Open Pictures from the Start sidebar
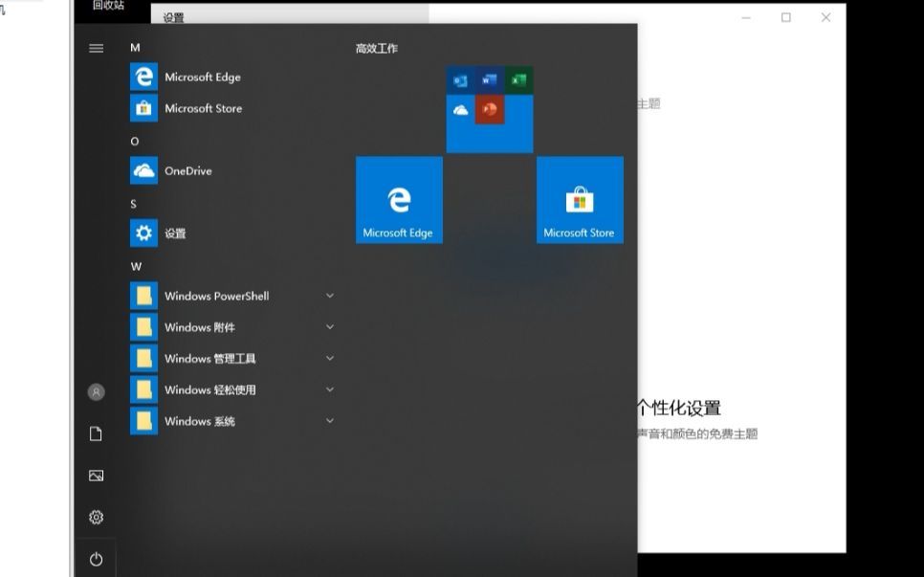Viewport: 924px width, 577px height. 96,476
